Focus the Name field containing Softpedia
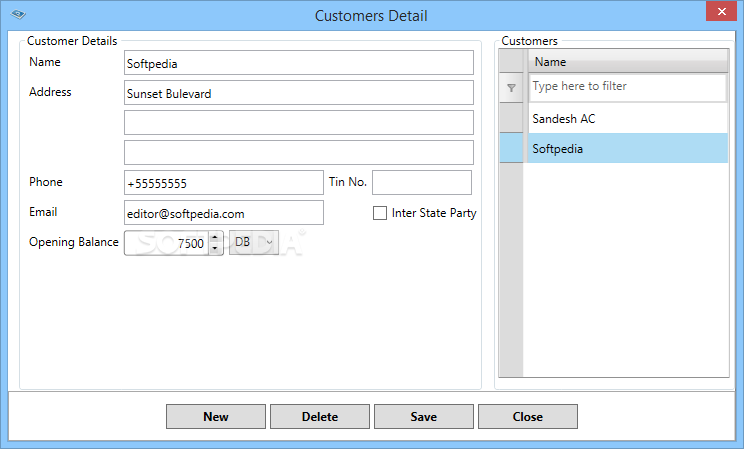The width and height of the screenshot is (744, 449). click(299, 63)
